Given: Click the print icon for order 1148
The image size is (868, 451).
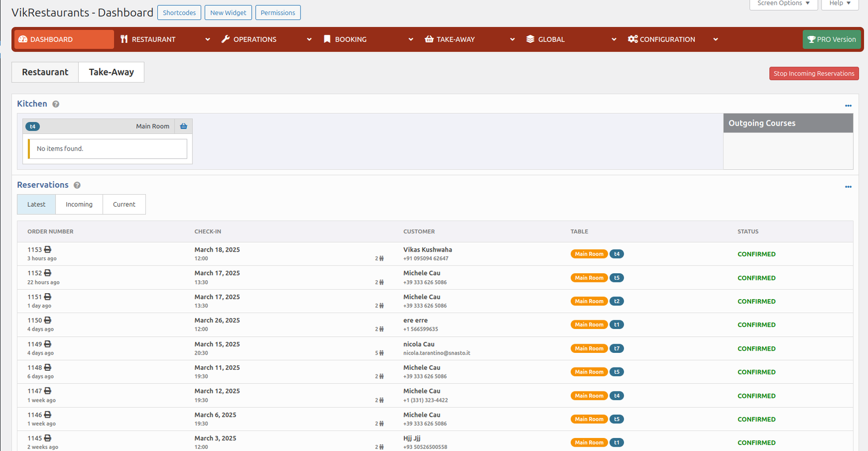Looking at the screenshot, I should pyautogui.click(x=48, y=367).
